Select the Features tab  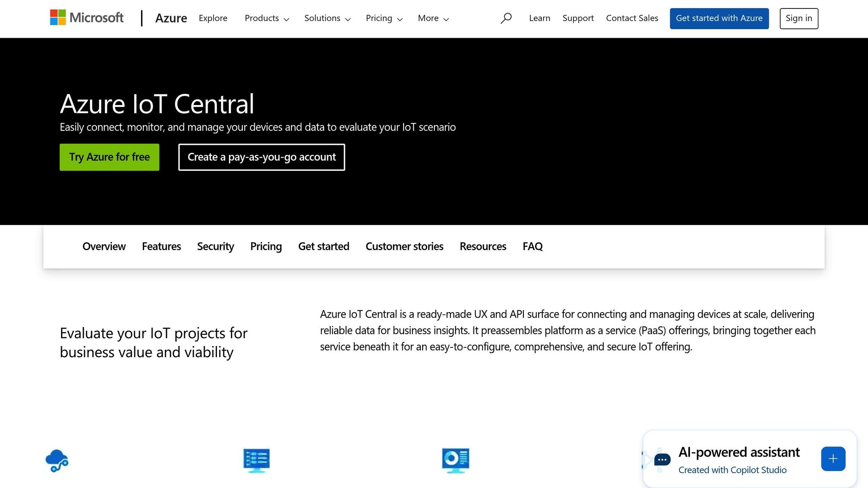click(161, 247)
